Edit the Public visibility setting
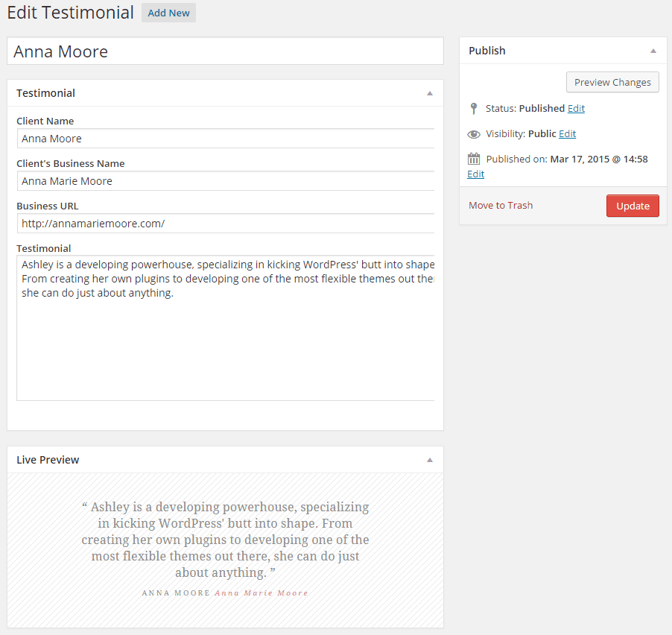 567,134
